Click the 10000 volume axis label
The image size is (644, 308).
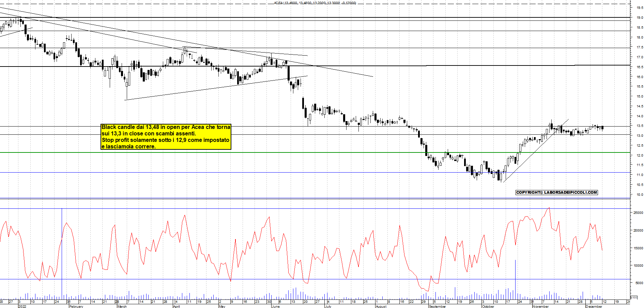[638, 265]
